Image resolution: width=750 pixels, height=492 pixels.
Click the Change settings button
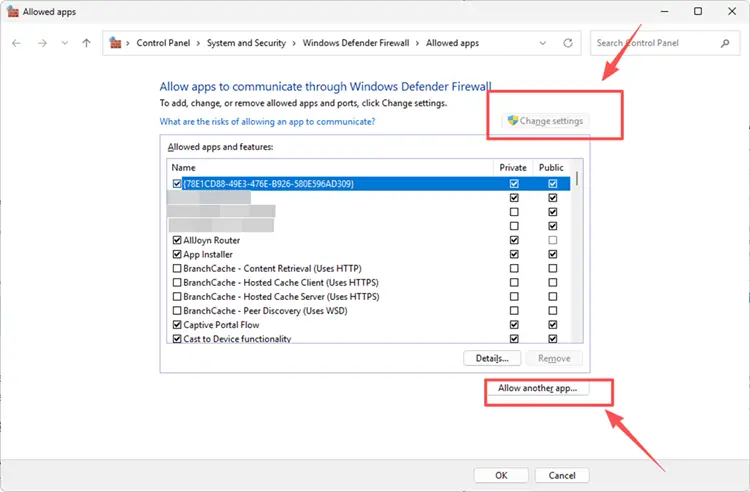point(545,121)
